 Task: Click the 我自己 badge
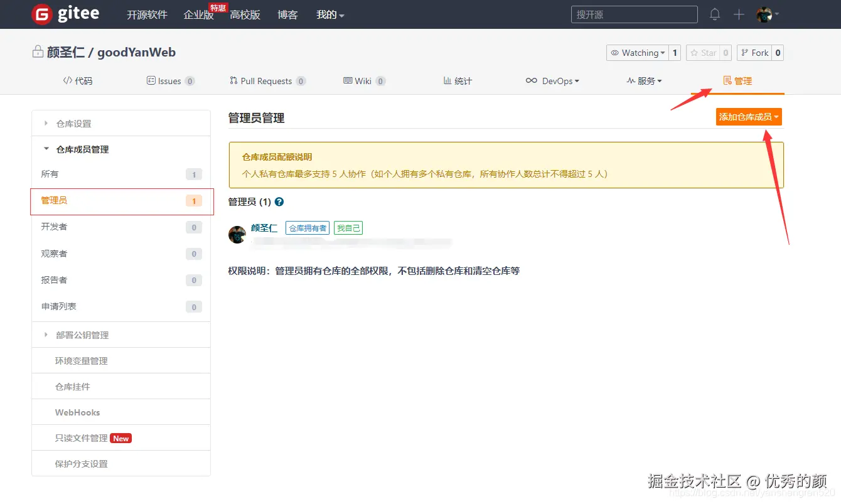348,228
